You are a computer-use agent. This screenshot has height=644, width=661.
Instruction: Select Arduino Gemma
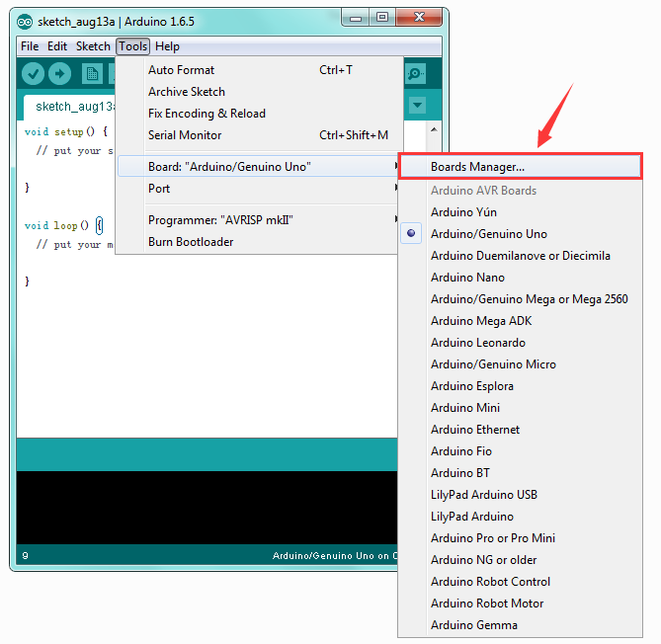[520, 625]
